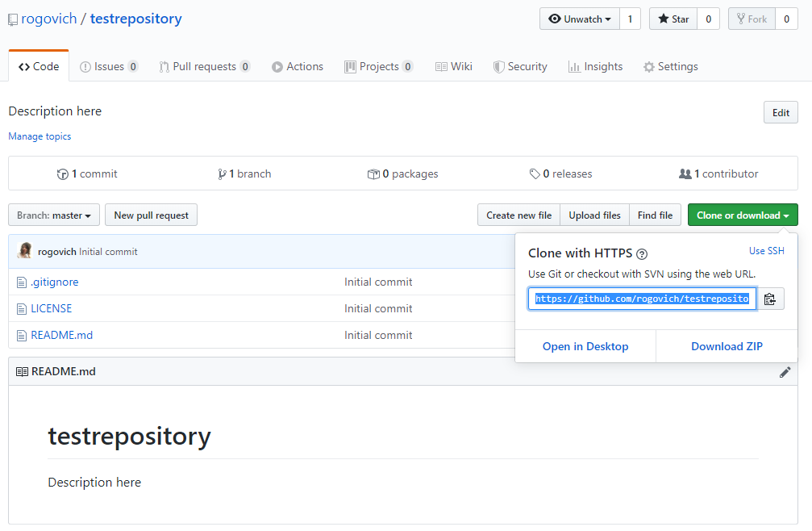
Task: Open the Pull requests tab
Action: [205, 66]
